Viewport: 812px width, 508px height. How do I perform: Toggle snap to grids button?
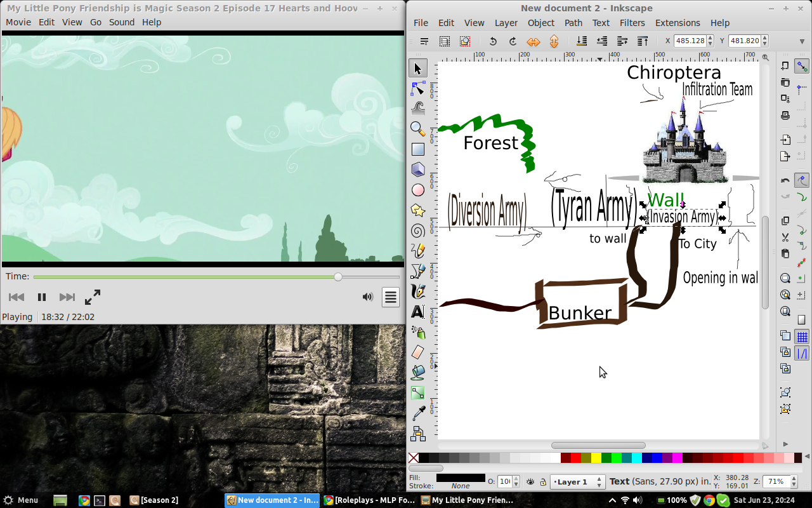tap(802, 337)
